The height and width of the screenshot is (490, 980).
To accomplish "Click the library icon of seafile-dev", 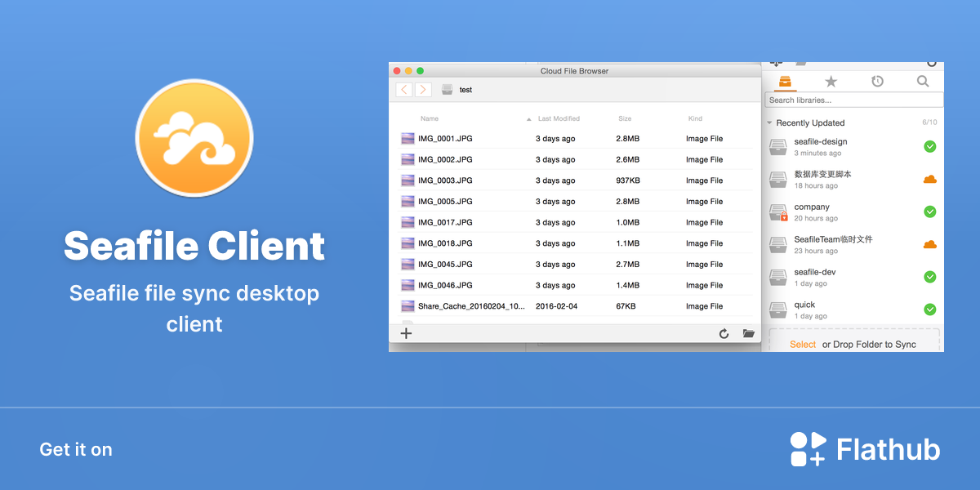I will point(778,278).
